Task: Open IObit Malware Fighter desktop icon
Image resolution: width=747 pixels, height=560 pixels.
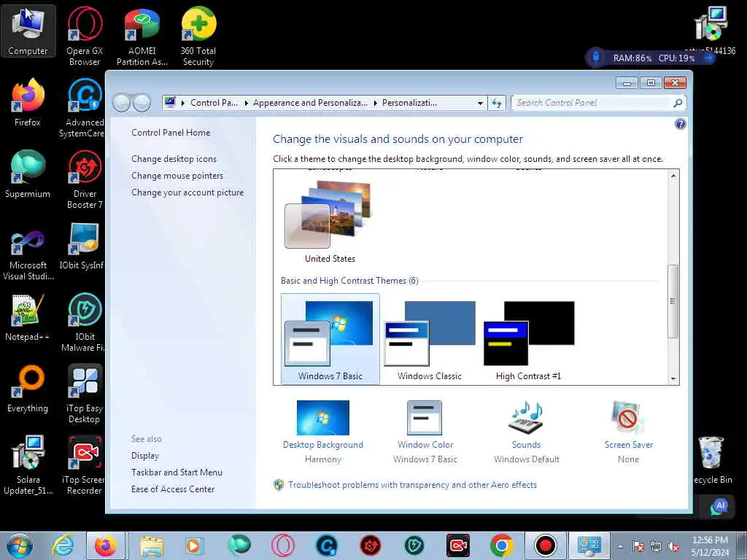Action: [83, 322]
